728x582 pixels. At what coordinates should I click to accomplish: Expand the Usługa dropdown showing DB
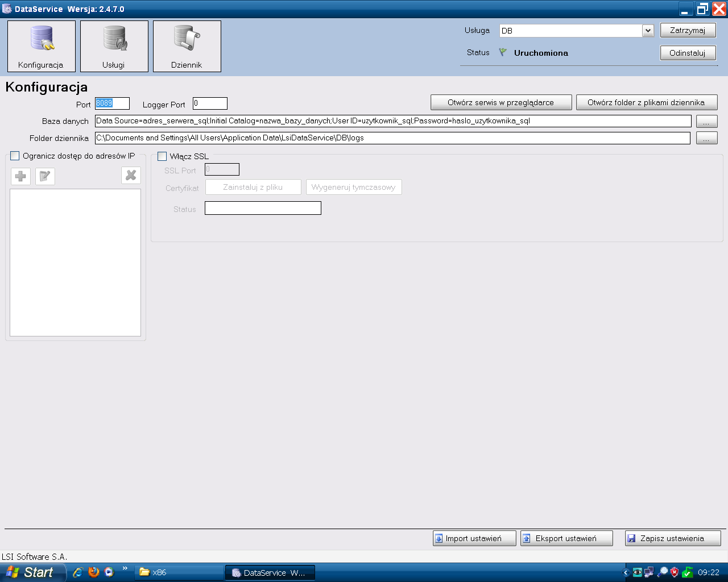(648, 31)
